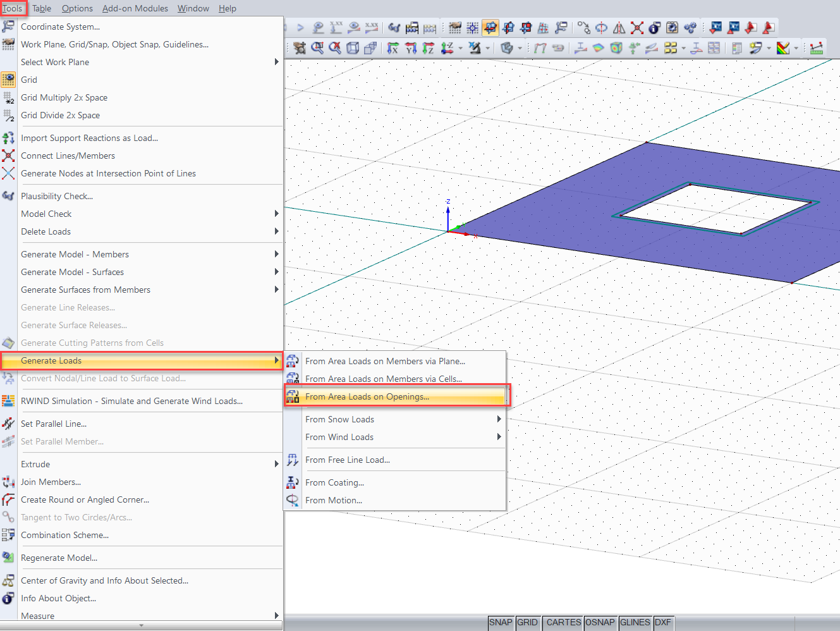Click the colored cube results icon
This screenshot has height=631, width=840.
[x=616, y=48]
